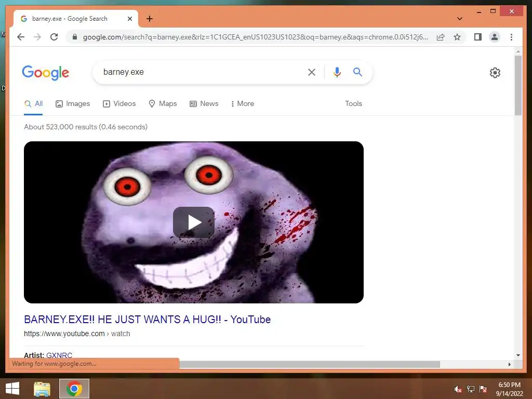Click the Chrome taskbar icon
Viewport: 532px width, 399px height.
click(74, 389)
